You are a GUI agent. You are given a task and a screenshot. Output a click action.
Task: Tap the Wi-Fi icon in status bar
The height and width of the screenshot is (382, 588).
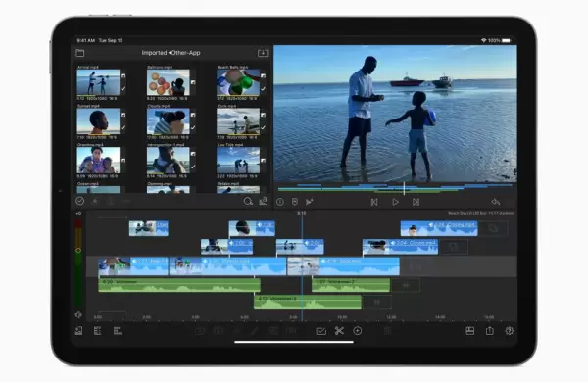point(484,40)
